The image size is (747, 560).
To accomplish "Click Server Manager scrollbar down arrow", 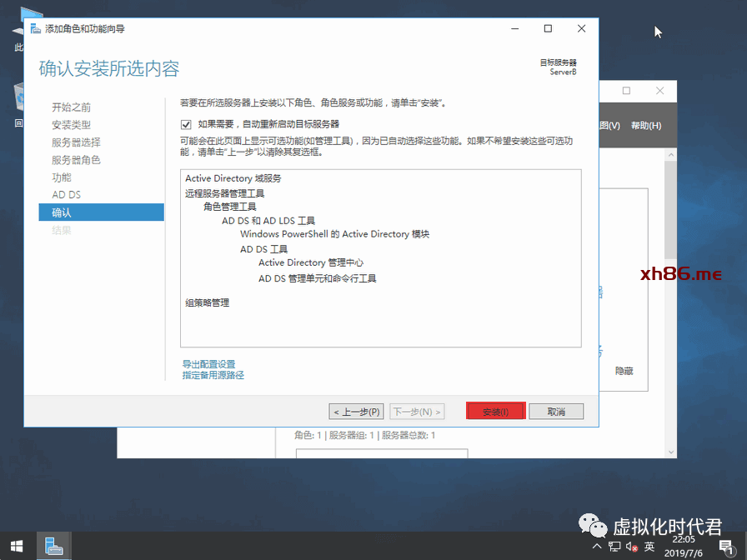I will pyautogui.click(x=671, y=452).
